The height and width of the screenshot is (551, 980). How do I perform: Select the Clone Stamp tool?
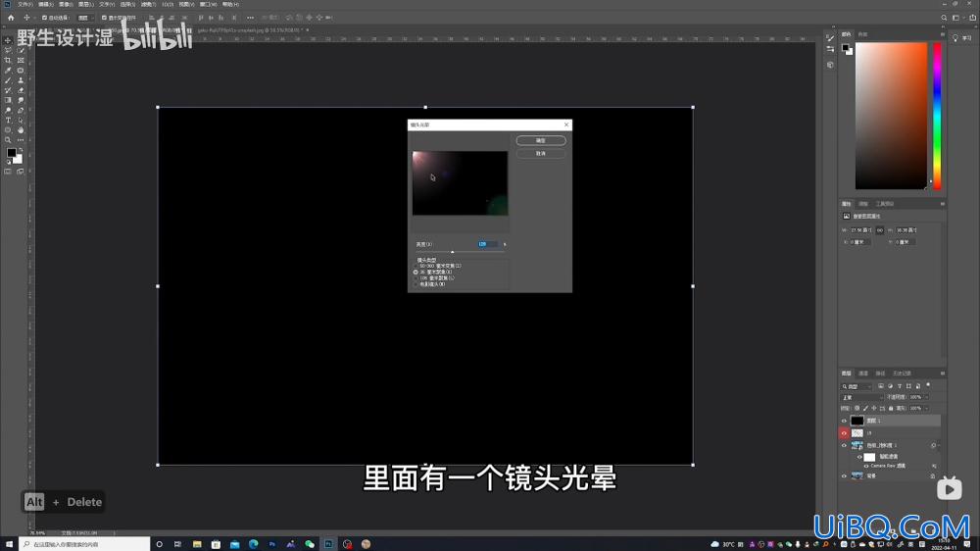coord(21,80)
